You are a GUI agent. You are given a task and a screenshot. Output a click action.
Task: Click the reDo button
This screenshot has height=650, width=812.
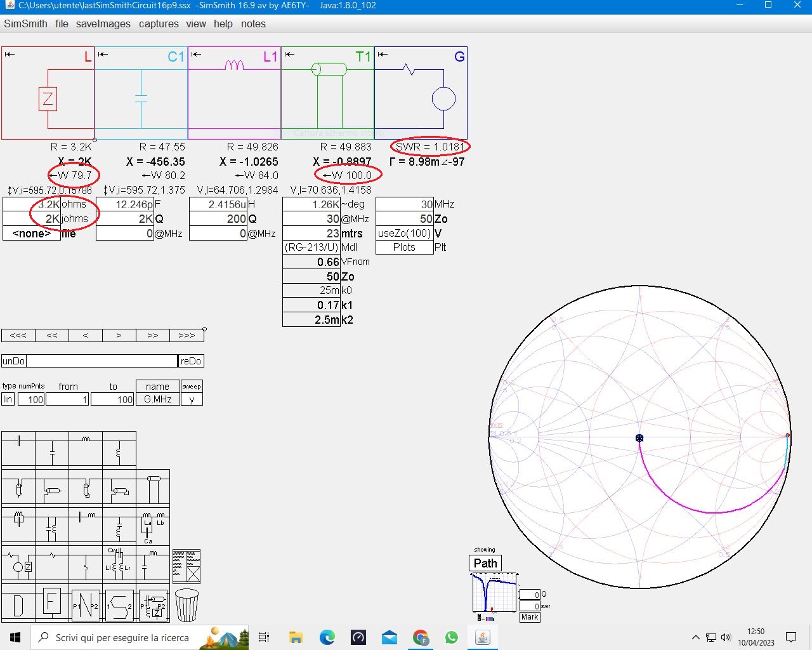(x=191, y=361)
